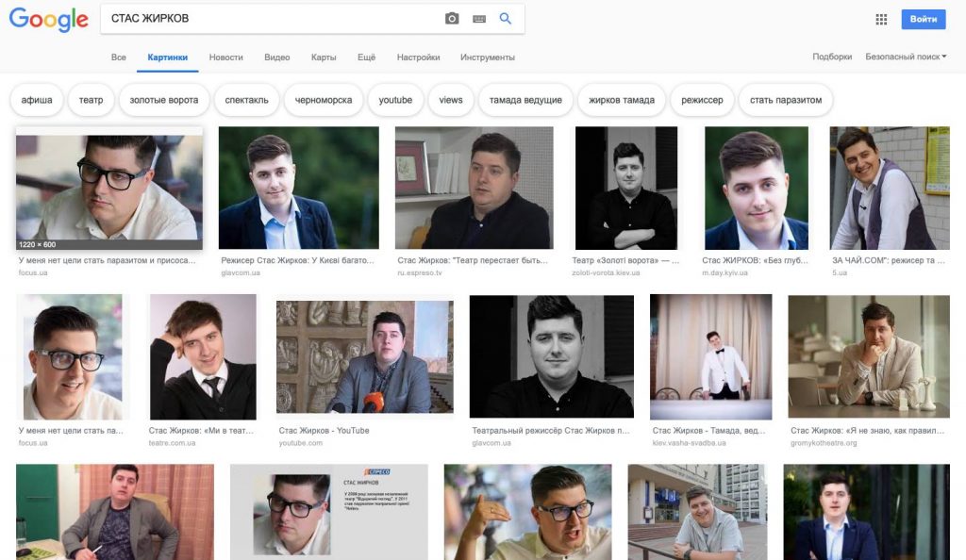Open the Espreso СТАС ЖИРКОВ info card image
The image size is (966, 560).
tap(329, 512)
